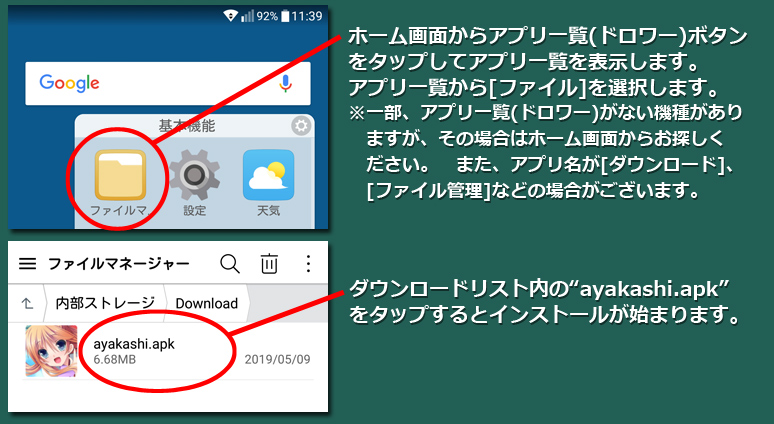774x424 pixels.
Task: Tap the 11:39 clock in status bar
Action: [x=307, y=16]
